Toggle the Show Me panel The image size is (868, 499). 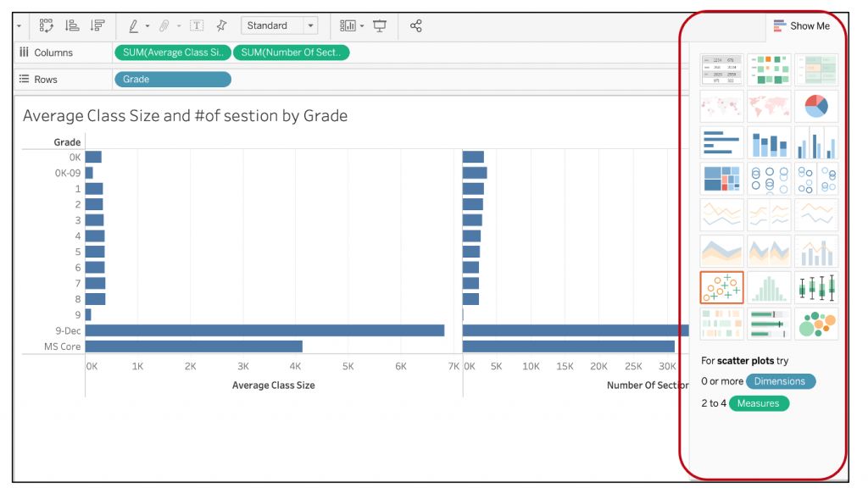click(802, 26)
